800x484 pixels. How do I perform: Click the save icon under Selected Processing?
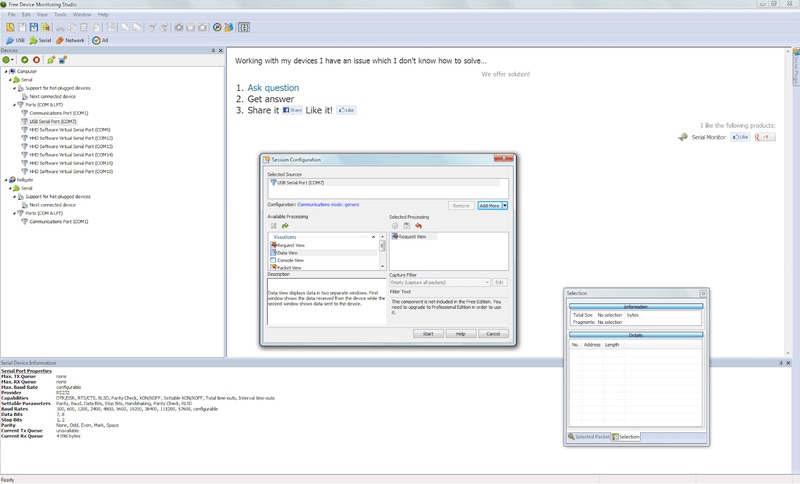[407, 225]
